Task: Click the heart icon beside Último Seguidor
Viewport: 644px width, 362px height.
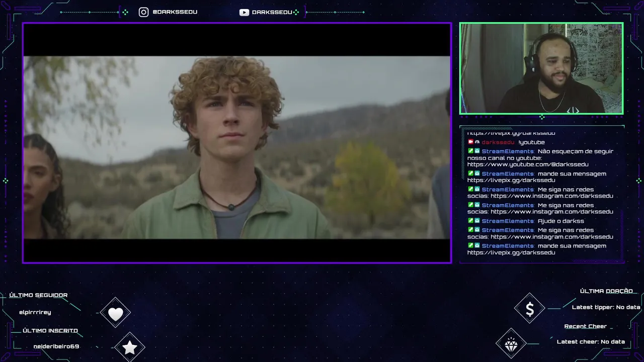Action: [x=116, y=314]
